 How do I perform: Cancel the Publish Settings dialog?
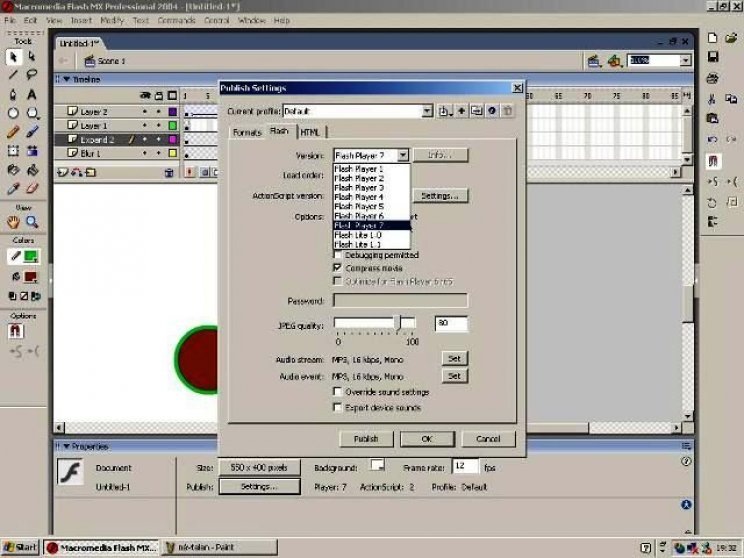point(488,439)
